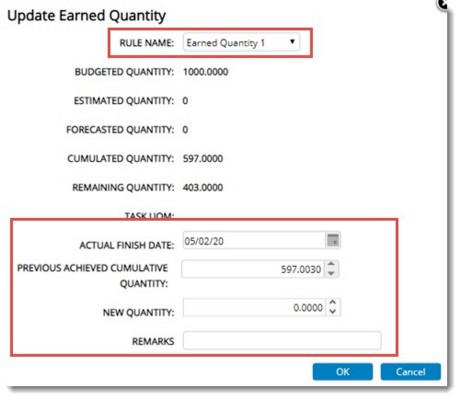Select the Cumulated Quantity value 597.0000
Image resolution: width=461 pixels, height=400 pixels.
pyautogui.click(x=203, y=158)
